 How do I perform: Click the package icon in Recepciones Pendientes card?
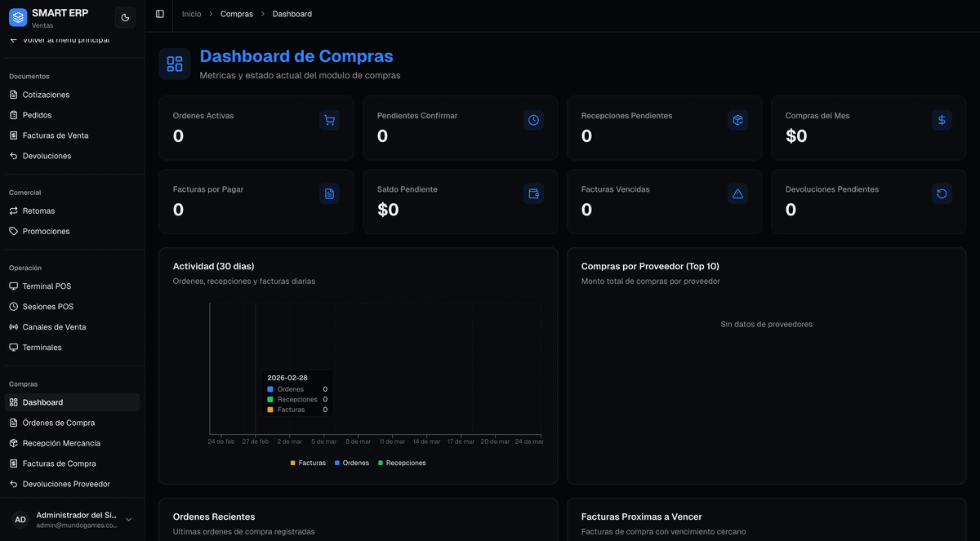737,120
